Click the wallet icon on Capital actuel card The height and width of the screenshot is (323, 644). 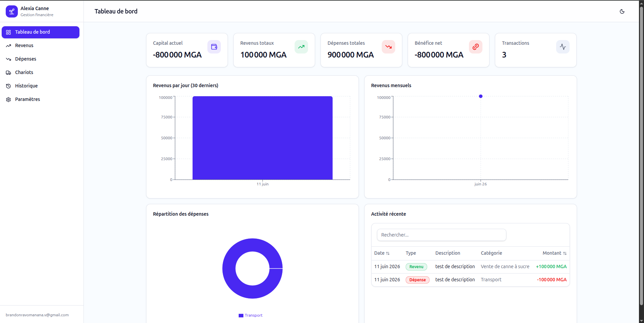coord(214,47)
